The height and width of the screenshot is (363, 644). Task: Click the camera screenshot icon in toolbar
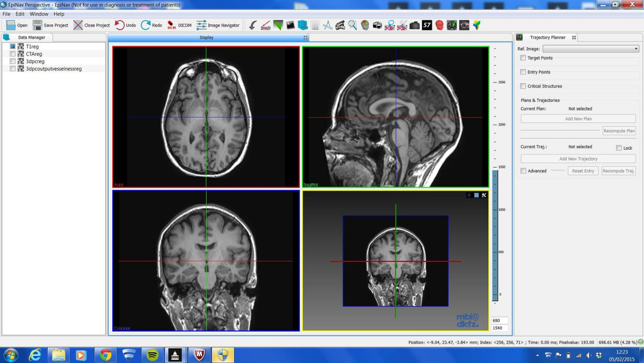(415, 25)
